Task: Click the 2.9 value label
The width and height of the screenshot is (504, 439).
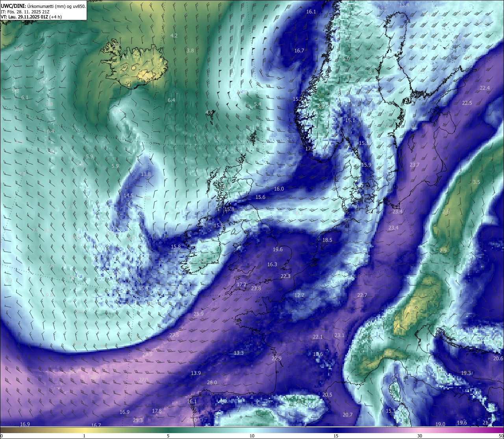Action: (x=443, y=250)
